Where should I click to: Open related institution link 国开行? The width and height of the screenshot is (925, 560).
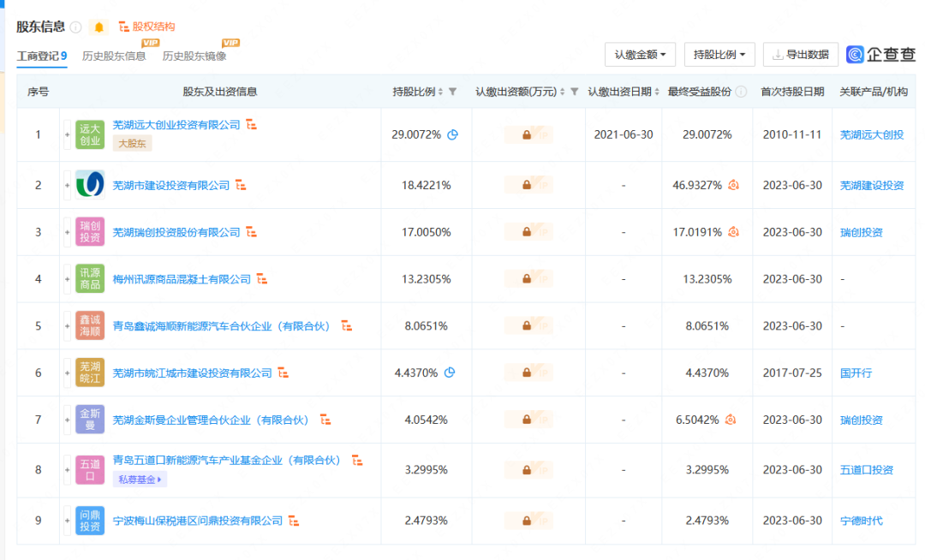point(856,373)
